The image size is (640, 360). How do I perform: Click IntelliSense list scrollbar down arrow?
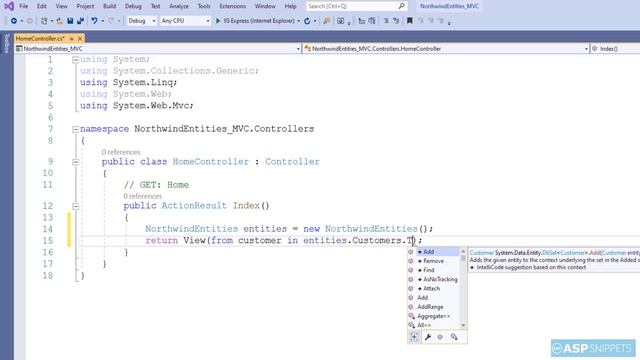[463, 325]
